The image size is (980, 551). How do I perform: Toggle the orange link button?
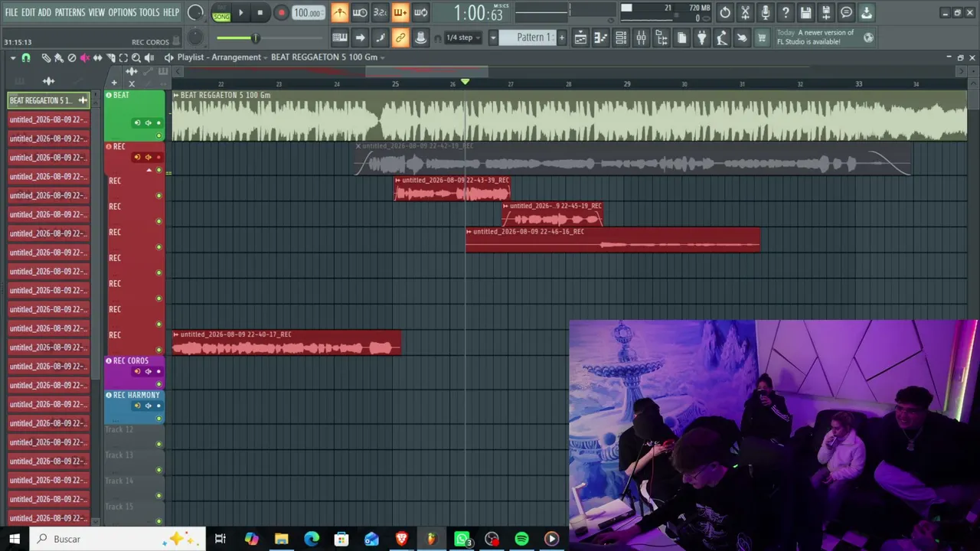point(400,37)
